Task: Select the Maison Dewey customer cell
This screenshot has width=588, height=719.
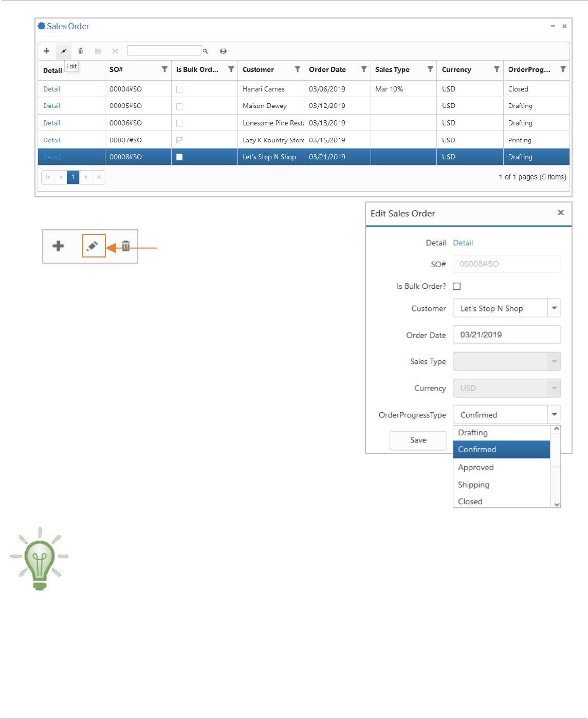Action: click(271, 106)
